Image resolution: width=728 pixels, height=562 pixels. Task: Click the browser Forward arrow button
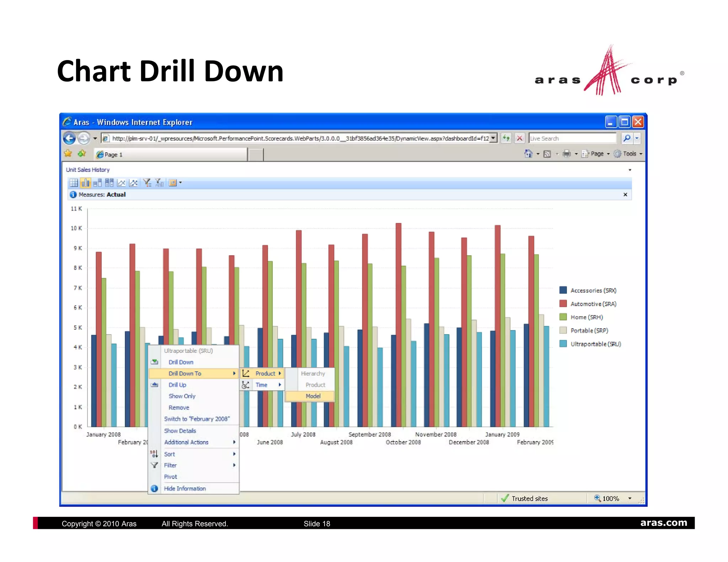point(84,138)
